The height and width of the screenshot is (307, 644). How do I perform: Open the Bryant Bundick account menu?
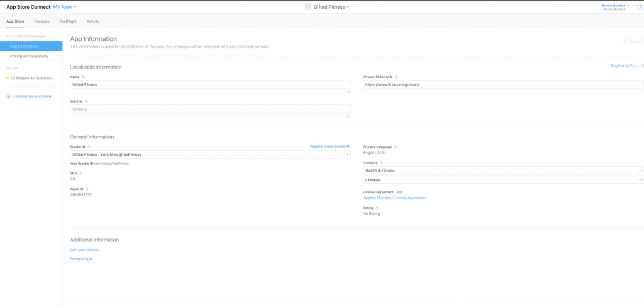[x=615, y=6]
